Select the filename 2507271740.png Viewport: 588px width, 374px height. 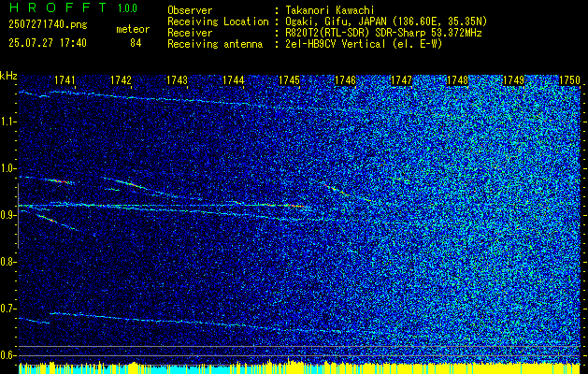(48, 25)
